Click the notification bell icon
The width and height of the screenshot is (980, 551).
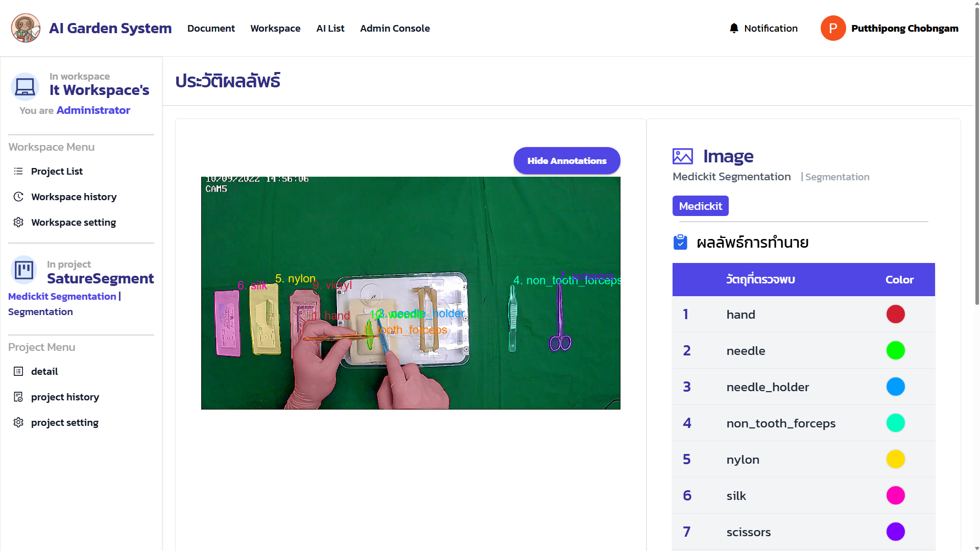(x=734, y=28)
